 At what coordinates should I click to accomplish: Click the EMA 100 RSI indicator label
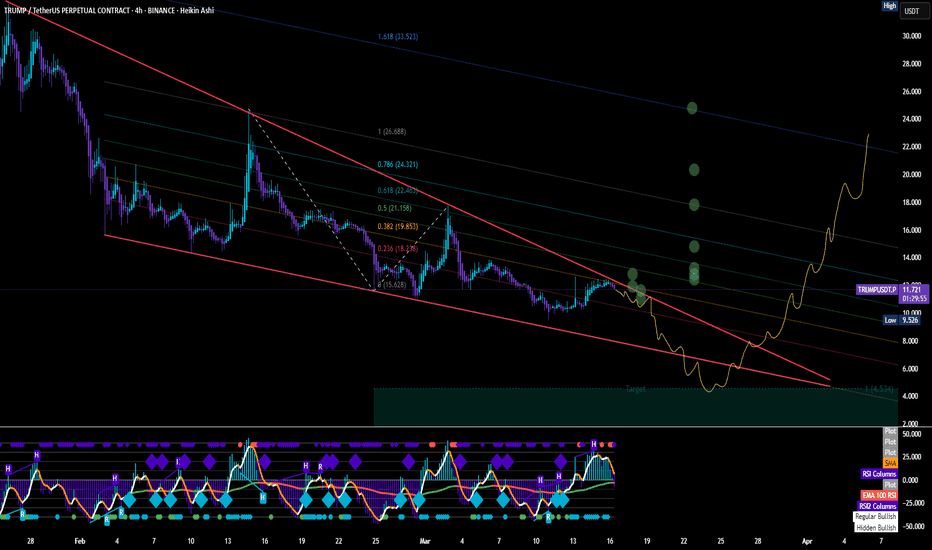tap(879, 495)
